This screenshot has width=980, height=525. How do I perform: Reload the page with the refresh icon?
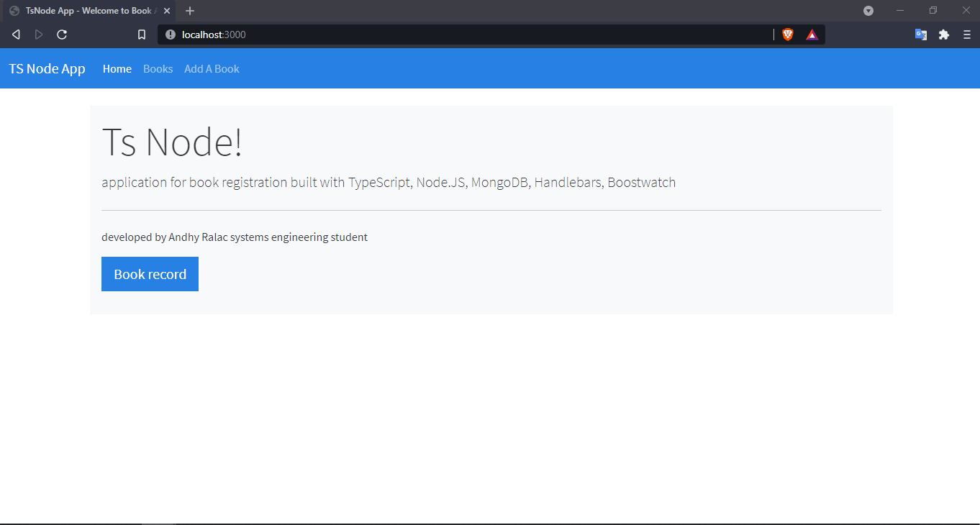coord(62,35)
